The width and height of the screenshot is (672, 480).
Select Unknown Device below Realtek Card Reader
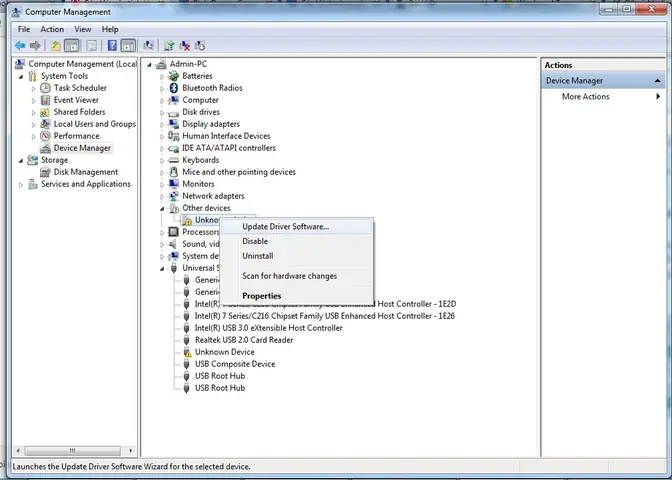coord(225,352)
